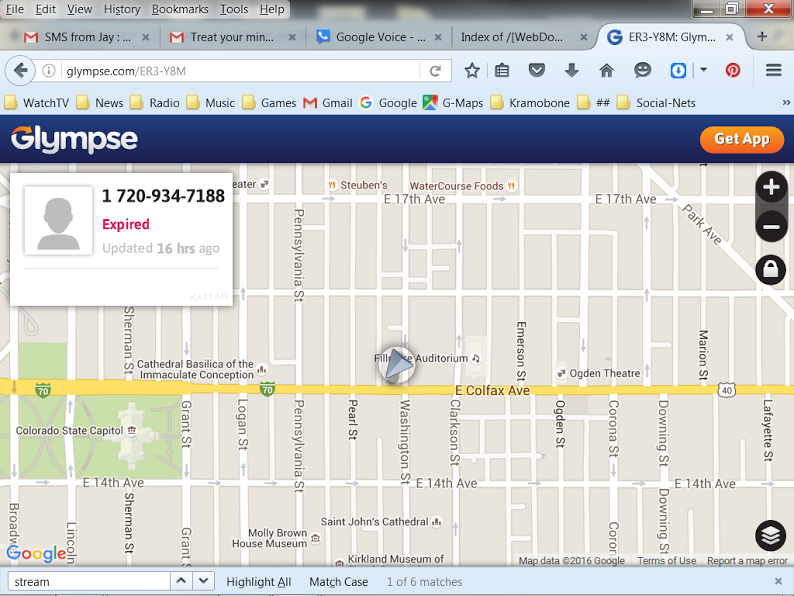Go back with the browser back arrow
The width and height of the screenshot is (794, 596).
[20, 70]
